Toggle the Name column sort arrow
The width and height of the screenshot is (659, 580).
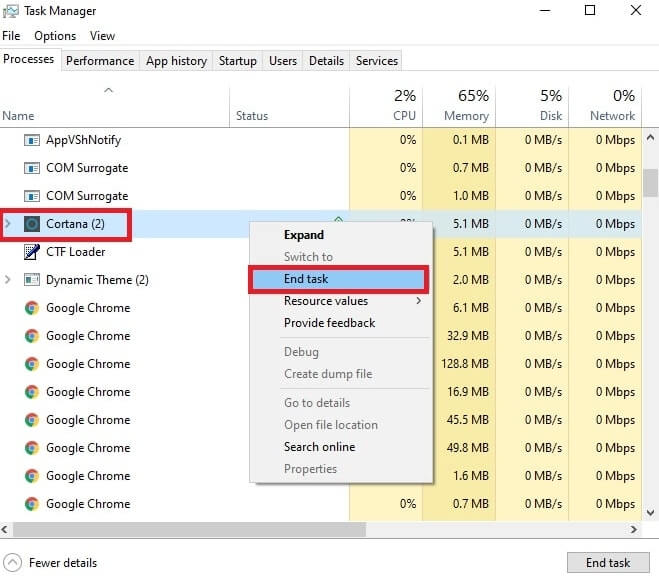(x=108, y=90)
